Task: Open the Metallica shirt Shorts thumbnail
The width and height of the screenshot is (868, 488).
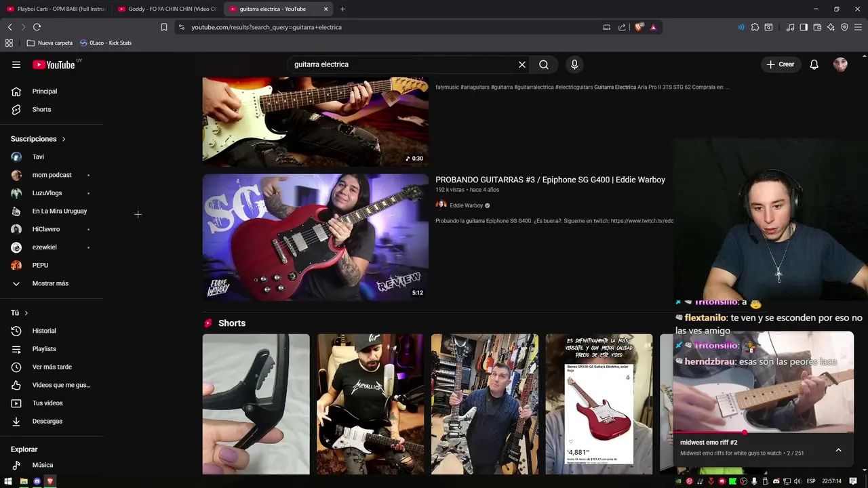Action: tap(370, 404)
